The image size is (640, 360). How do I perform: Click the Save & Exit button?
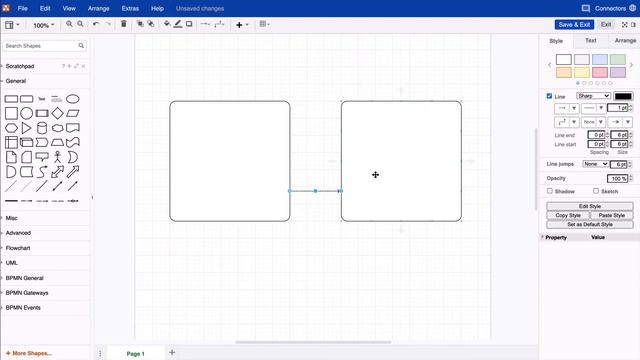point(574,24)
